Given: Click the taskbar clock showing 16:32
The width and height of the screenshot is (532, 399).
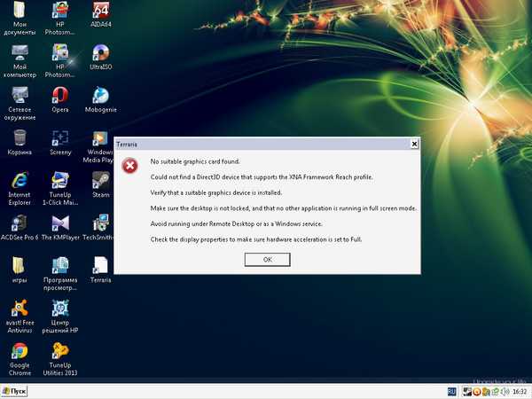Looking at the screenshot, I should pyautogui.click(x=520, y=392).
